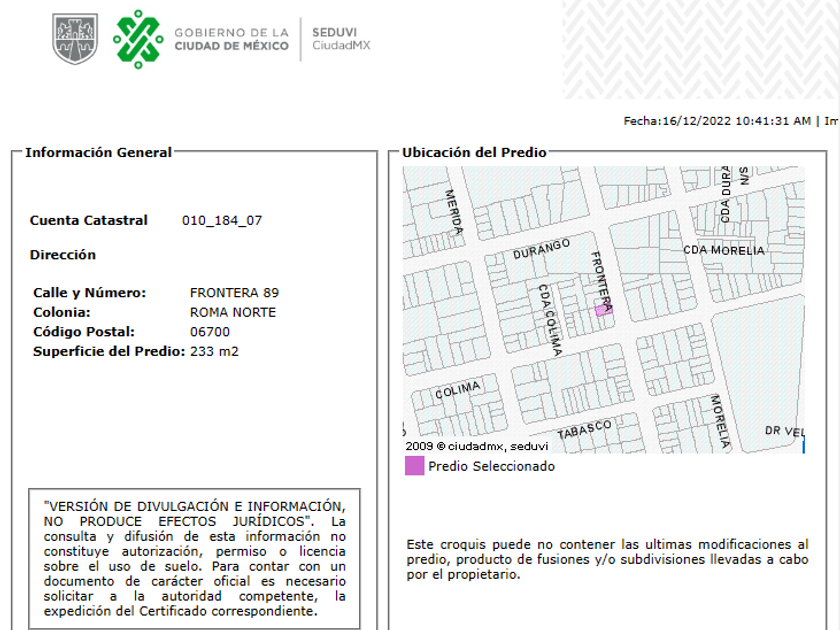Click the CDA DURA street label on map

(x=725, y=194)
